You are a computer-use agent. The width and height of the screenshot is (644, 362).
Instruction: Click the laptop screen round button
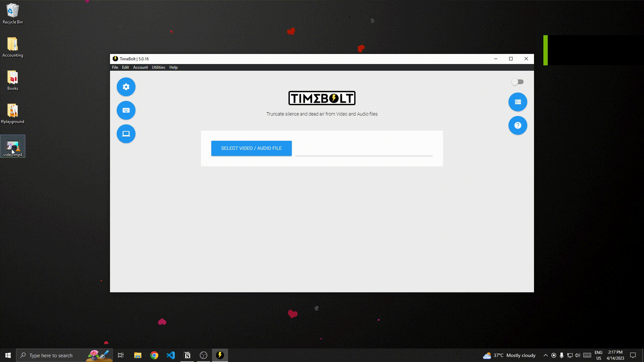(126, 134)
